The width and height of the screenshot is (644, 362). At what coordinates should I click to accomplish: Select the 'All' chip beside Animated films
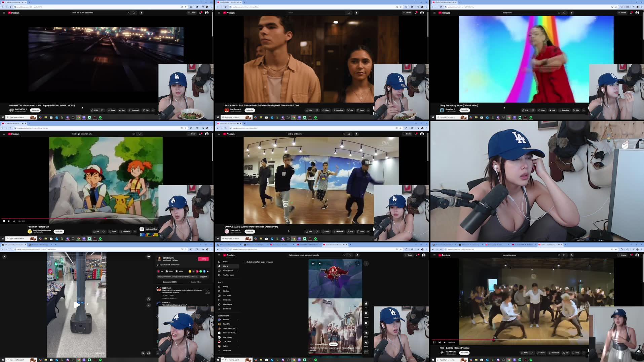(142, 229)
